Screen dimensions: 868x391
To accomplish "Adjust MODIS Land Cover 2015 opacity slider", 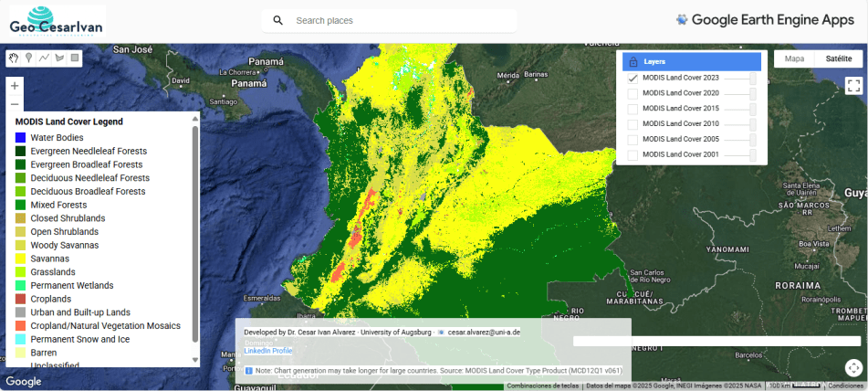I will click(753, 109).
